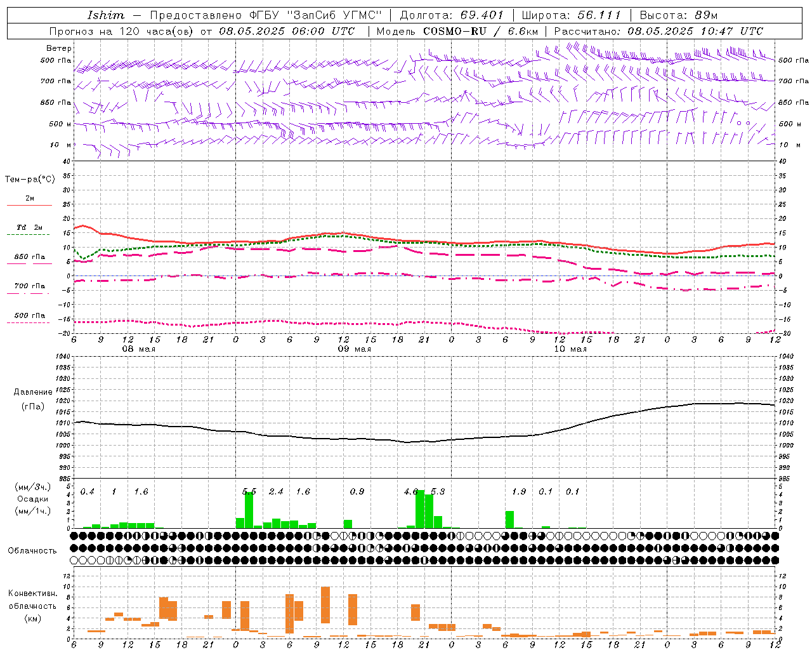Click the 850 гПа temperature legend entry

point(30,257)
